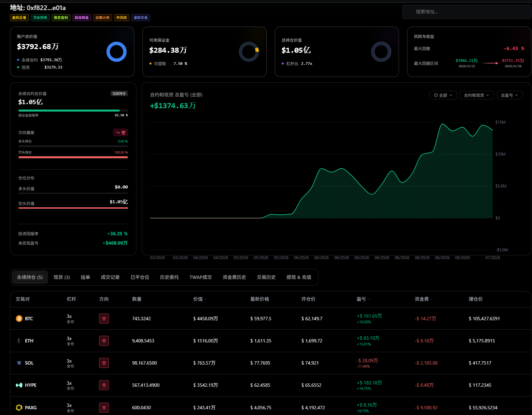Viewport: 532px width, 415px height.
Task: Click the PAXG token icon
Action: (19, 408)
